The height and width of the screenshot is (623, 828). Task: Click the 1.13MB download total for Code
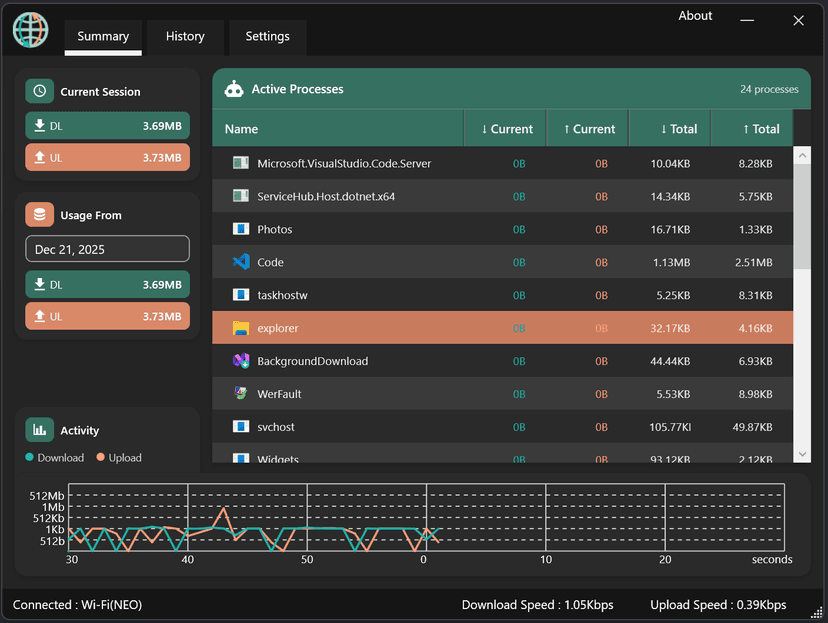[671, 262]
